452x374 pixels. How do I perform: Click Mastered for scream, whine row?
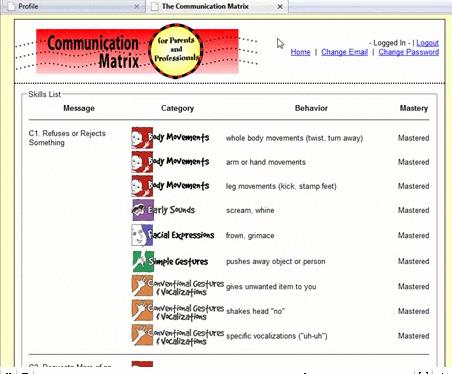[413, 210]
